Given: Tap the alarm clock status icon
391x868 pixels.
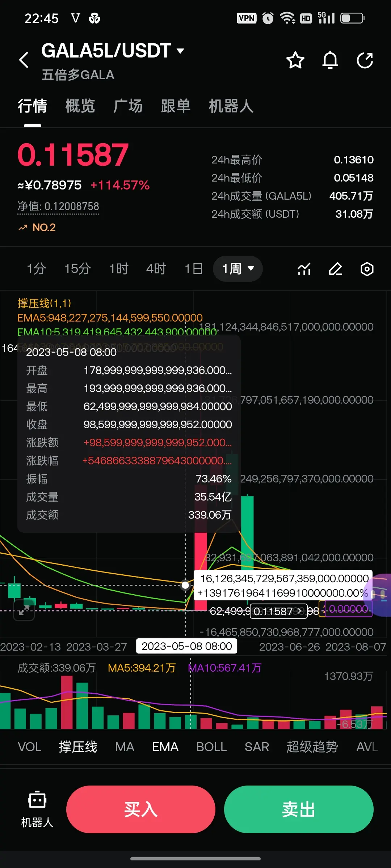Looking at the screenshot, I should pyautogui.click(x=268, y=18).
